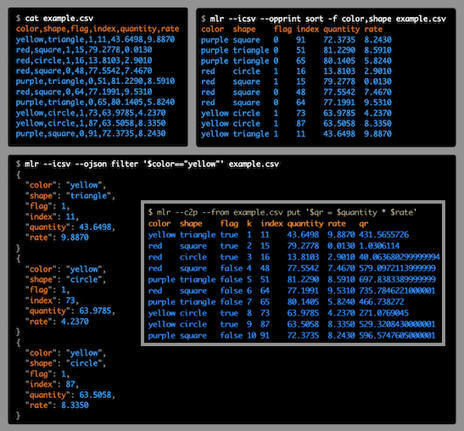Click the JSON line "rate": 9.8870
Image resolution: width=464 pixels, height=431 pixels.
click(x=57, y=237)
